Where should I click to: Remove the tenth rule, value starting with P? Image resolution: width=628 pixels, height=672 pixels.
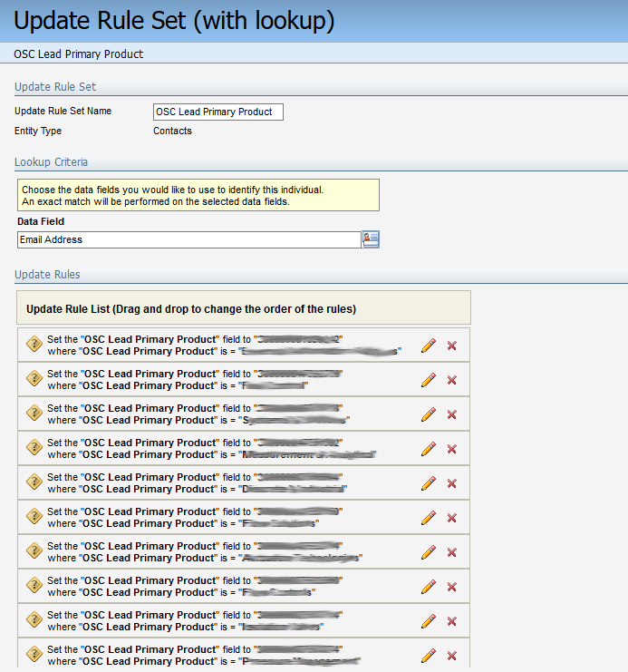pyautogui.click(x=451, y=657)
